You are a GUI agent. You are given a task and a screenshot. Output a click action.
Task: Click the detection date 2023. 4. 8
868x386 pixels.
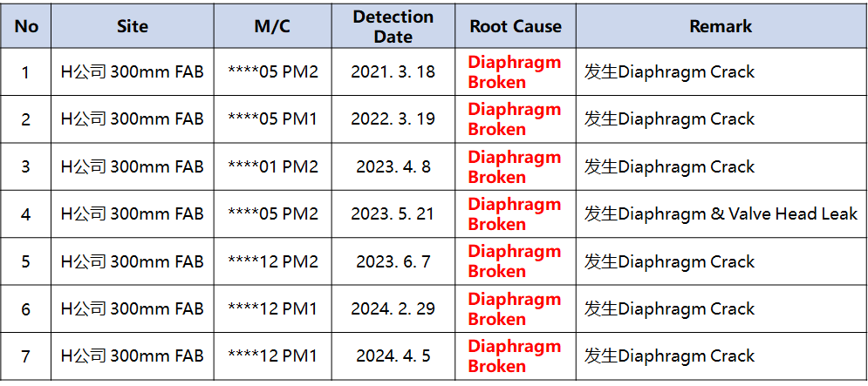tap(393, 166)
